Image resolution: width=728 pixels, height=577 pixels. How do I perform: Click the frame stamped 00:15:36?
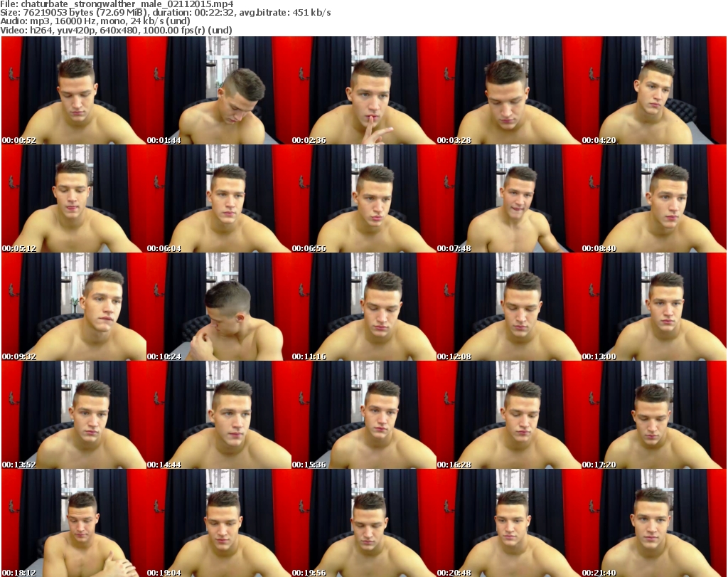364,415
